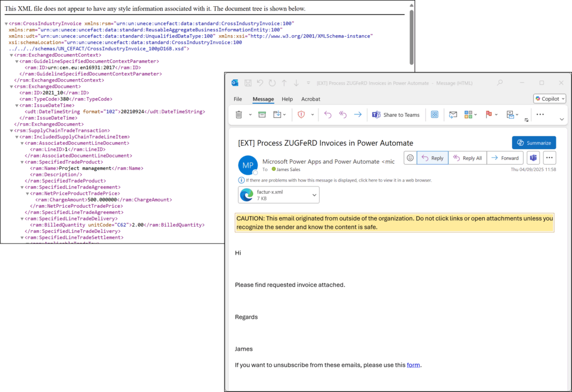Click the Delete trash can icon in the Outlook ribbon

(x=239, y=115)
